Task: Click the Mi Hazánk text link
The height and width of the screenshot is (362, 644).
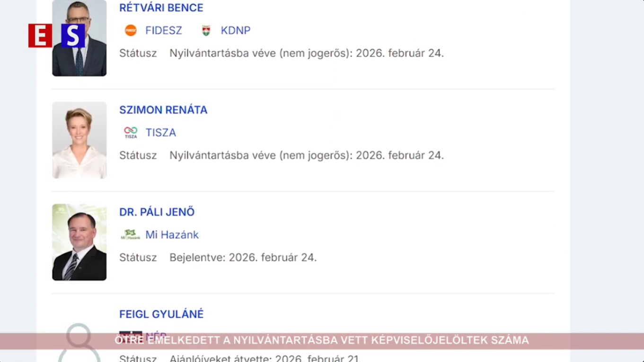Action: tap(172, 235)
